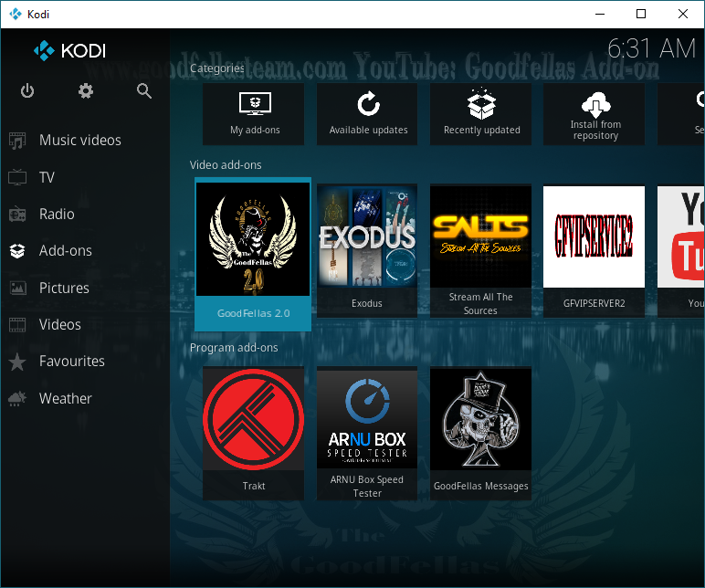Click the Weather cloud icon

[17, 398]
